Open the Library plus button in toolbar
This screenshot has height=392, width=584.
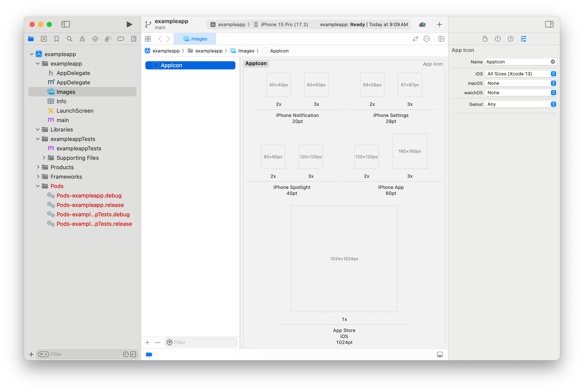(439, 24)
